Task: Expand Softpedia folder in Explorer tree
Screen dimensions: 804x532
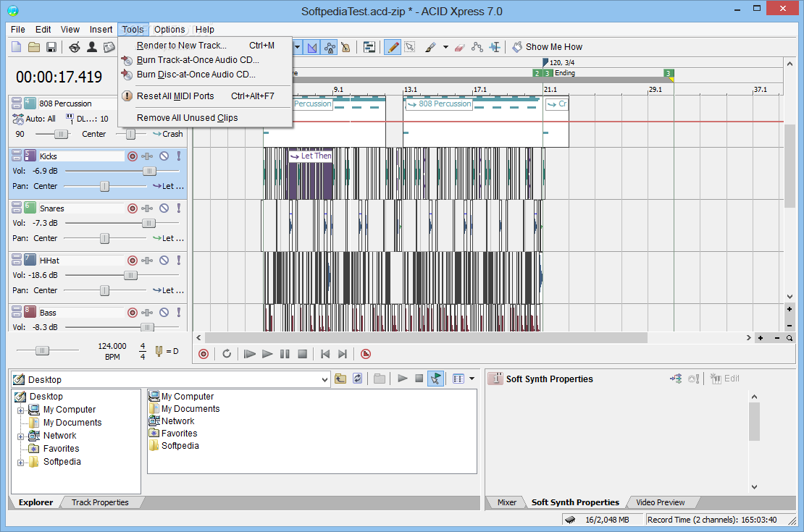Action: [20, 463]
